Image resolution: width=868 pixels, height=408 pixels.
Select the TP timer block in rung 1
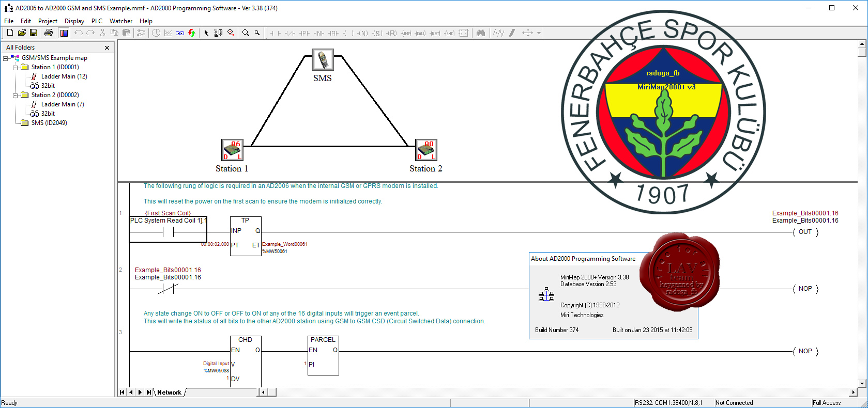tap(246, 236)
